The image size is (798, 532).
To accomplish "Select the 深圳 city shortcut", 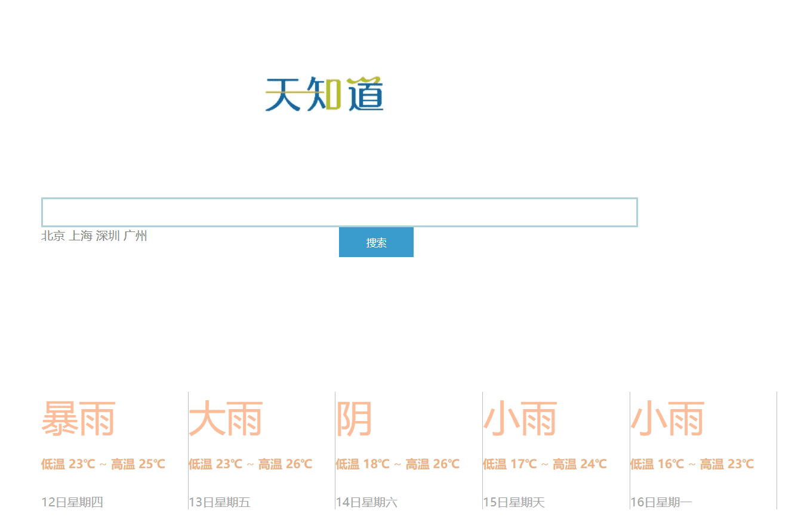I will 108,236.
